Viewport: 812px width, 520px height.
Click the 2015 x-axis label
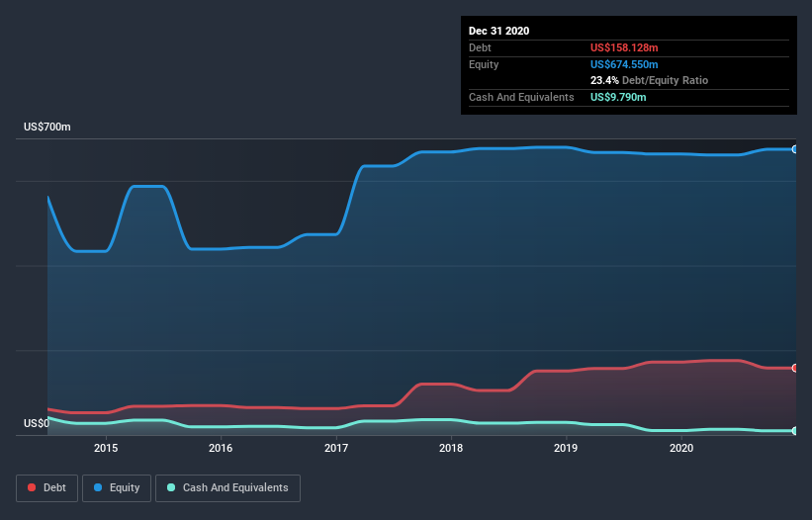click(106, 448)
